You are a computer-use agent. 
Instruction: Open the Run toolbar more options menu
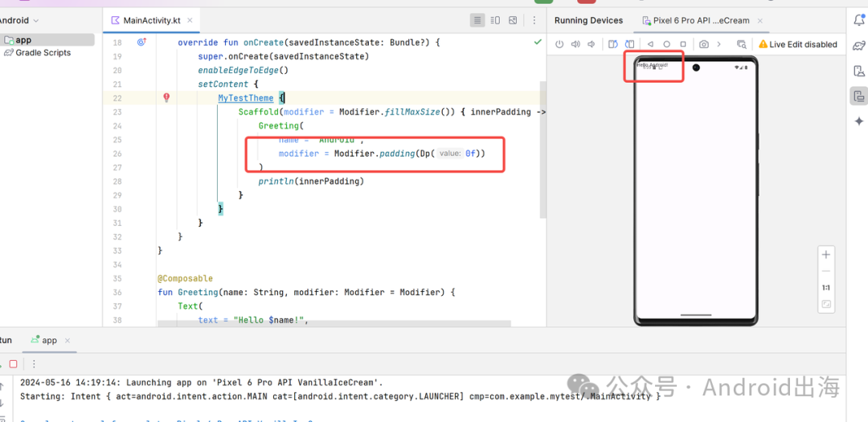coord(34,364)
